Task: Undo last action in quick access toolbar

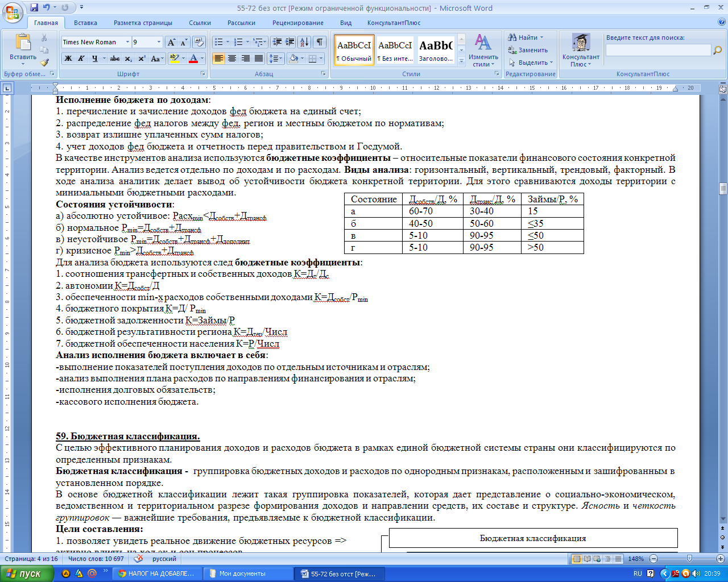Action: click(x=47, y=8)
